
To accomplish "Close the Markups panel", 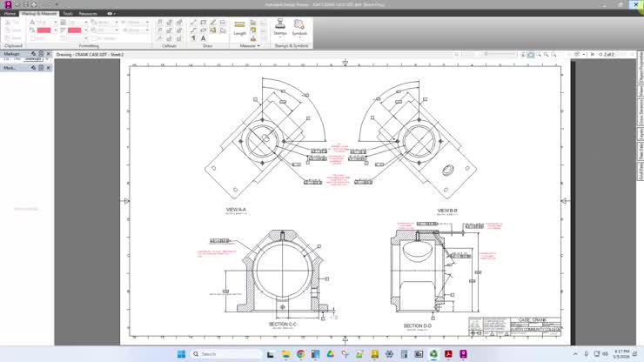I will (49, 54).
